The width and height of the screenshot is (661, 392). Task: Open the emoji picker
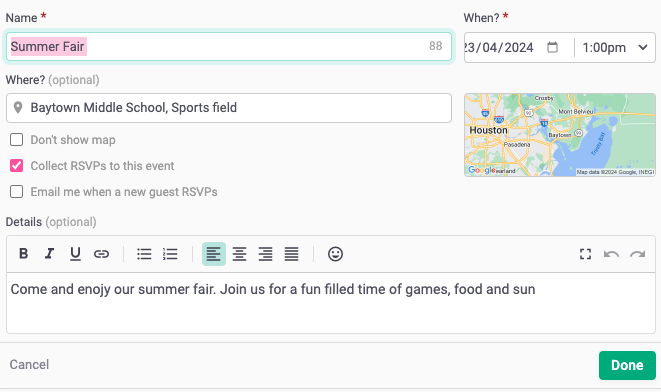click(335, 254)
